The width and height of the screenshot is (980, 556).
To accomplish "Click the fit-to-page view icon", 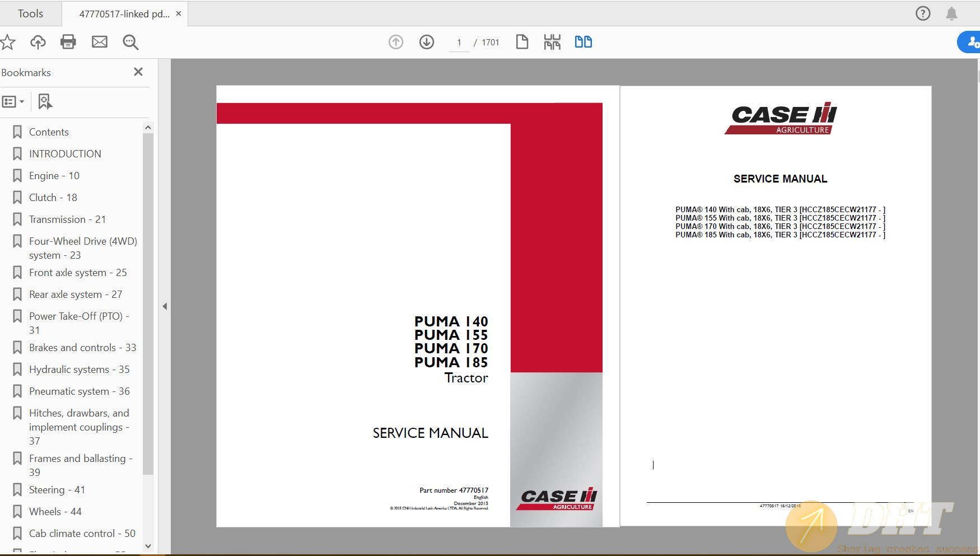I will (522, 42).
